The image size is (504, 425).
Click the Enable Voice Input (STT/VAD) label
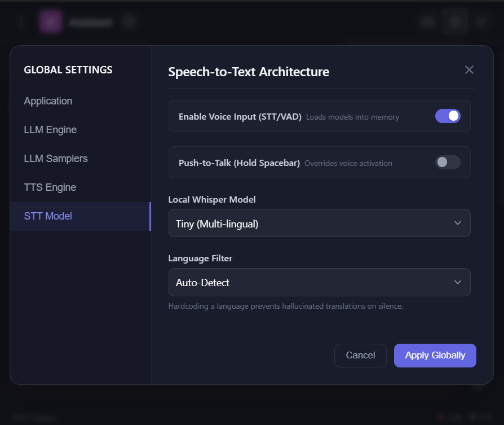coord(240,117)
